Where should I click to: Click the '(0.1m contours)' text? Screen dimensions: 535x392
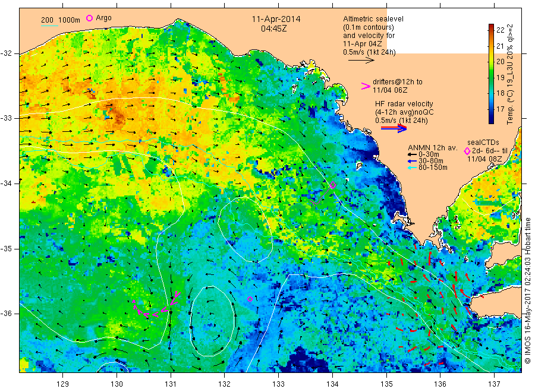point(369,27)
